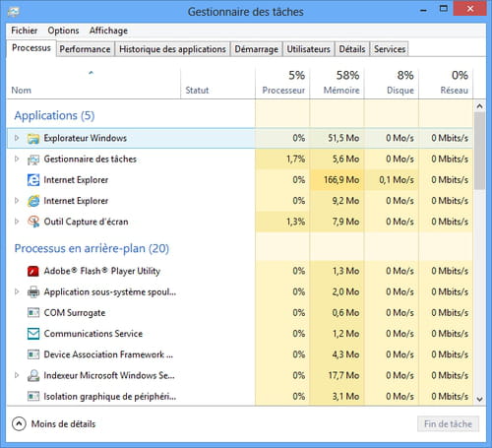Switch to the Détails tab

(x=352, y=49)
